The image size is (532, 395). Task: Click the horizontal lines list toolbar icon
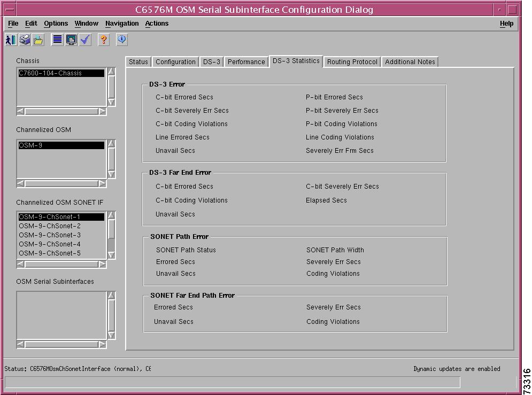pos(57,40)
